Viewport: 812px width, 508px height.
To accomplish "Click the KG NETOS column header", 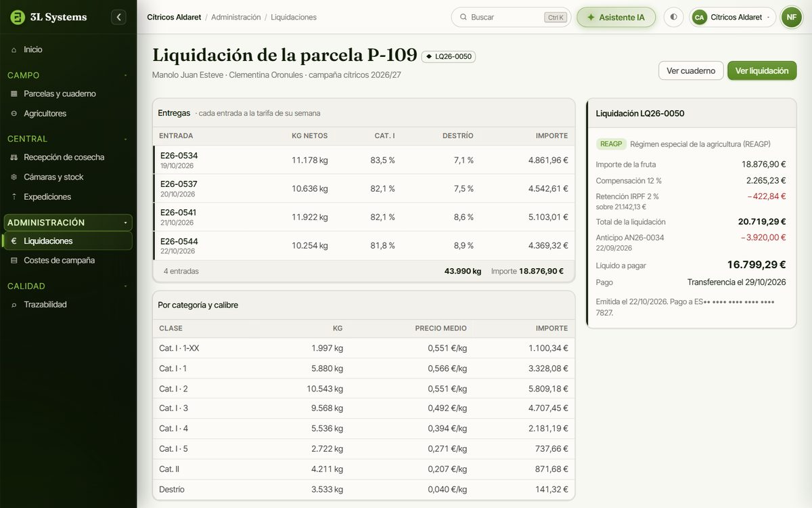I will pyautogui.click(x=309, y=136).
